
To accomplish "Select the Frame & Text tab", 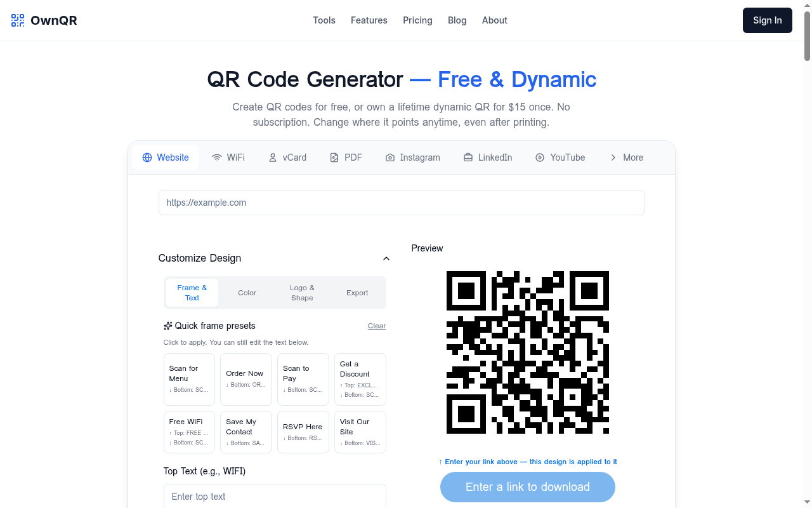I will point(192,293).
